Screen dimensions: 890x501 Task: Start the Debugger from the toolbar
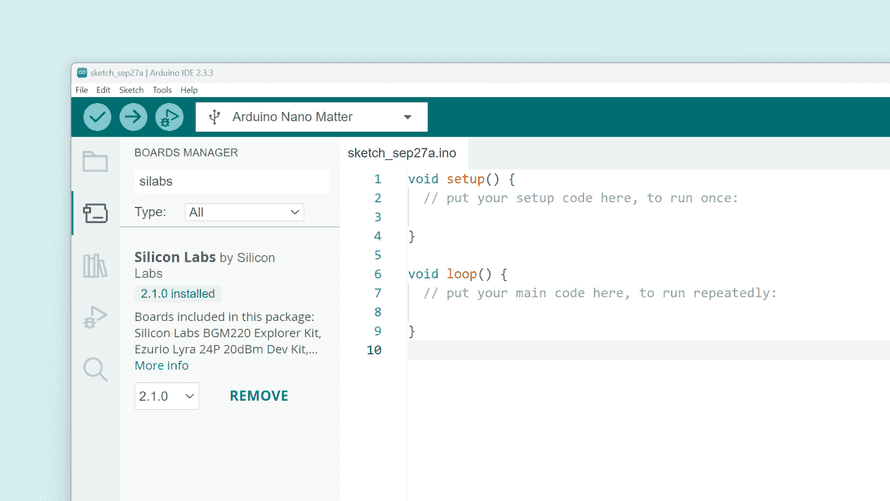[169, 117]
